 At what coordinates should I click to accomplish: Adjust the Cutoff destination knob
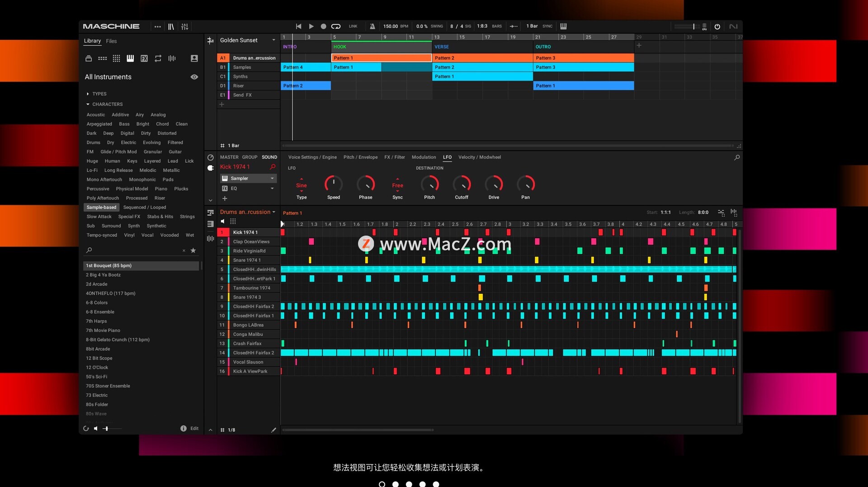point(462,184)
